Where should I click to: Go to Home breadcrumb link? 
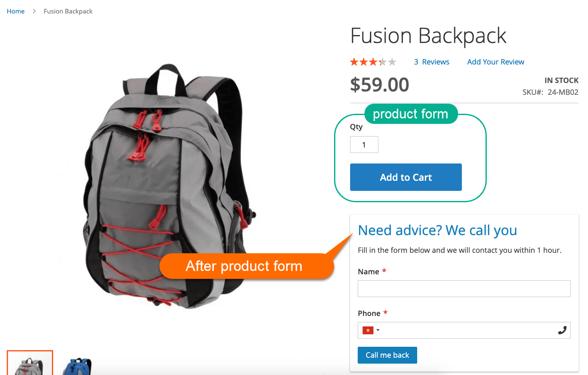[x=16, y=11]
